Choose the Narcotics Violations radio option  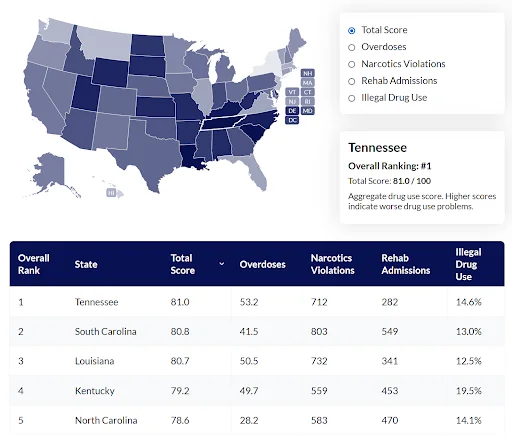(351, 64)
